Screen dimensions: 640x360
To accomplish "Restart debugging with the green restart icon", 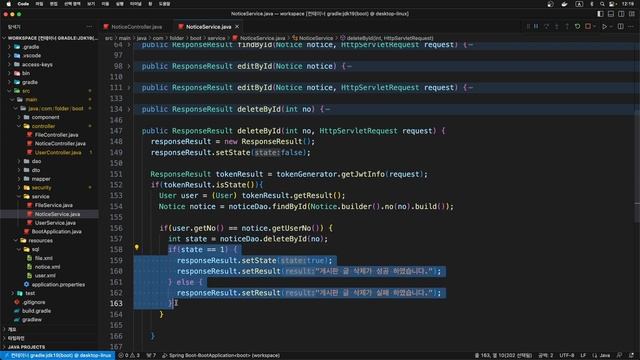I will 577,27.
